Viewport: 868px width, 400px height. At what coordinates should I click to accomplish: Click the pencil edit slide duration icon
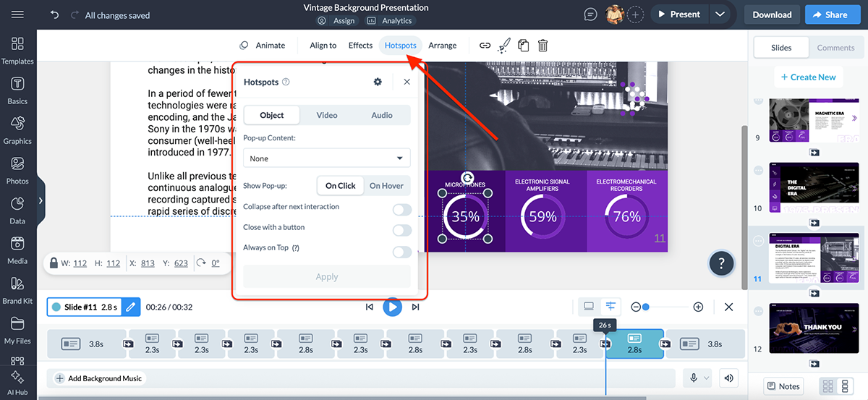[x=131, y=307]
